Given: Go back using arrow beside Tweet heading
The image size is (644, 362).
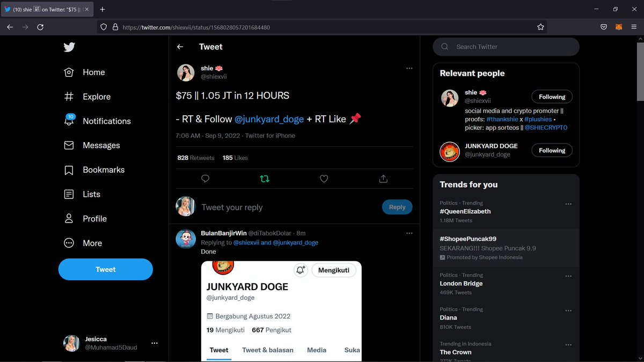Looking at the screenshot, I should point(180,47).
